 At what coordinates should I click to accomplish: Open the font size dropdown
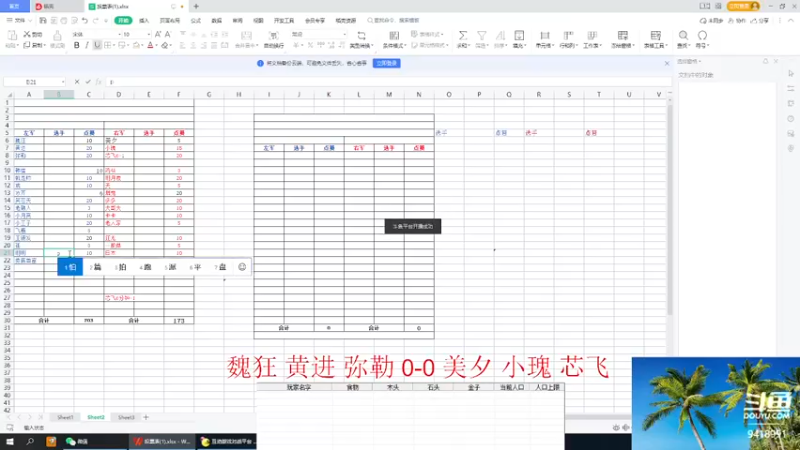pos(149,34)
